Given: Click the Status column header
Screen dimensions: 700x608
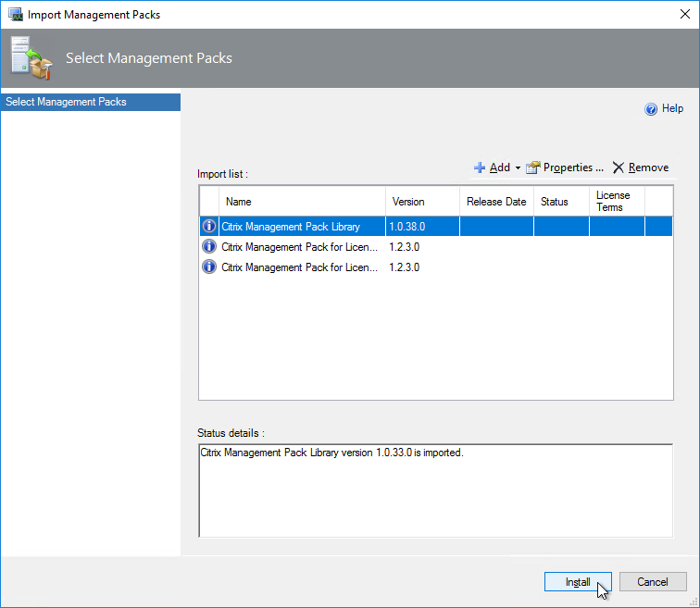Looking at the screenshot, I should coord(561,202).
